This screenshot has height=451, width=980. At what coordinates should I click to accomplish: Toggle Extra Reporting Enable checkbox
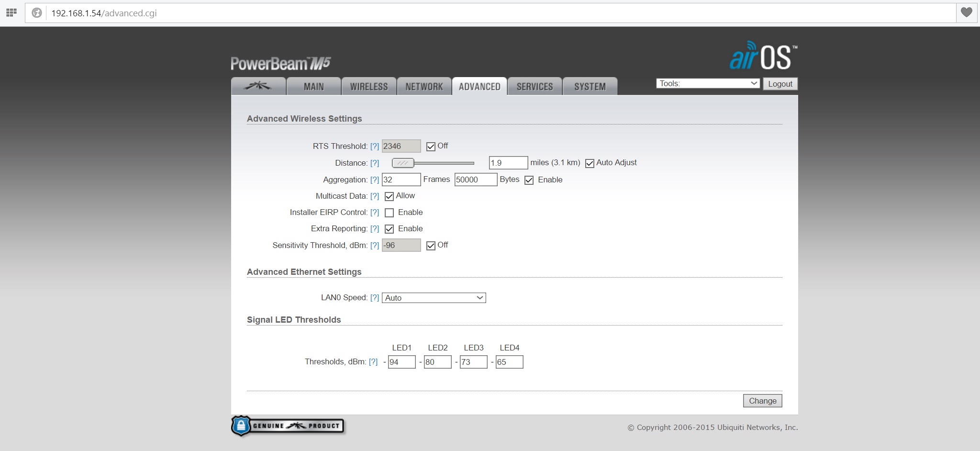point(389,229)
